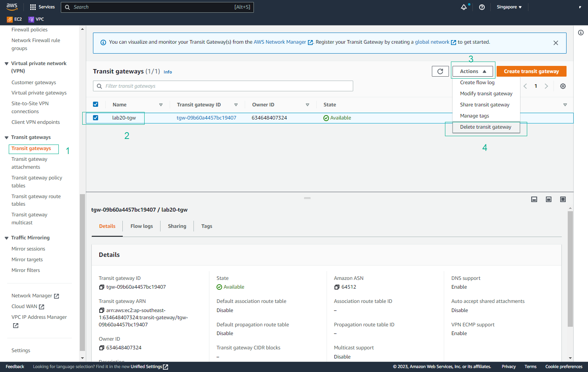
Task: Go to previous page of results
Action: [525, 86]
